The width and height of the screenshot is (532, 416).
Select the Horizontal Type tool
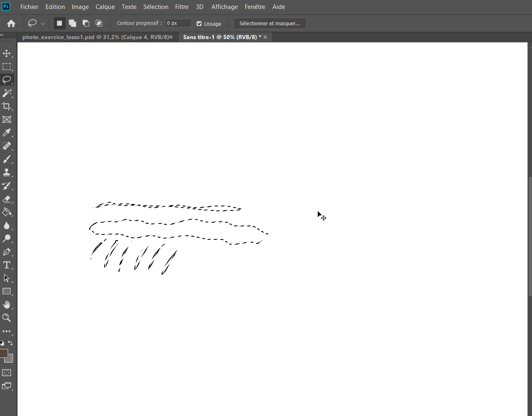click(7, 265)
